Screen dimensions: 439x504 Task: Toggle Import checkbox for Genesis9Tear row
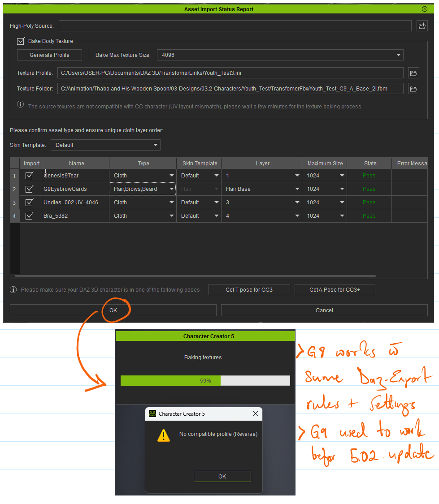tap(30, 176)
